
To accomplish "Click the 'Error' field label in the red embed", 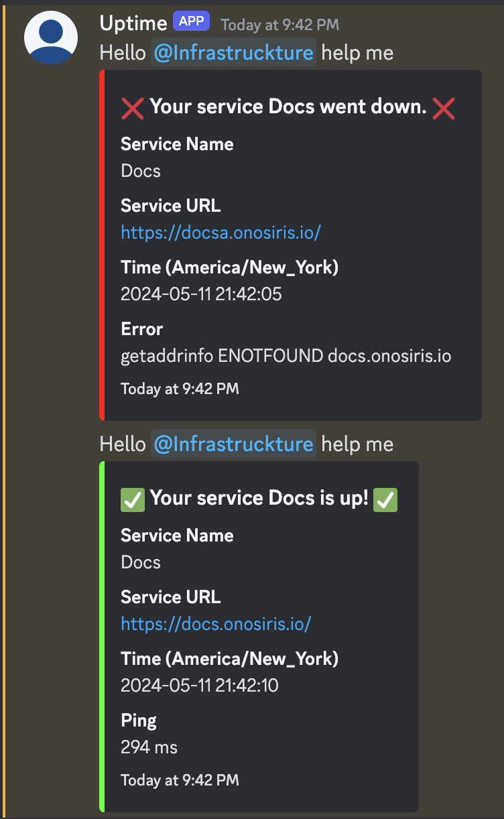I will [x=141, y=328].
